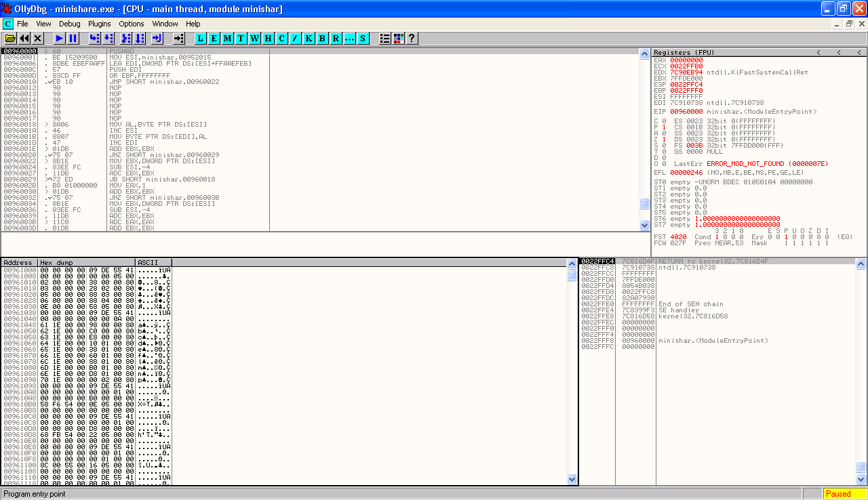
Task: Open the Debug menu
Action: [70, 24]
